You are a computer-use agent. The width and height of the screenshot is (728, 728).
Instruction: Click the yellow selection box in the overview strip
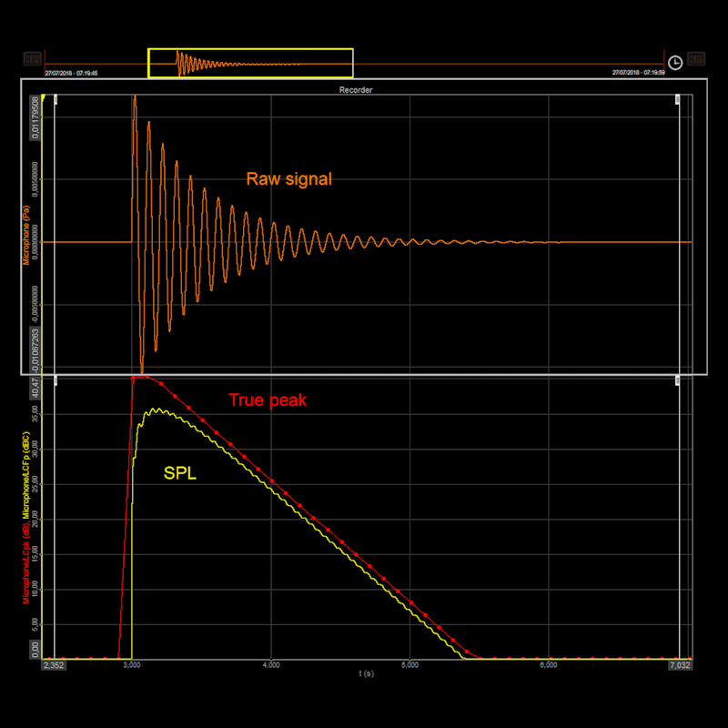(251, 63)
